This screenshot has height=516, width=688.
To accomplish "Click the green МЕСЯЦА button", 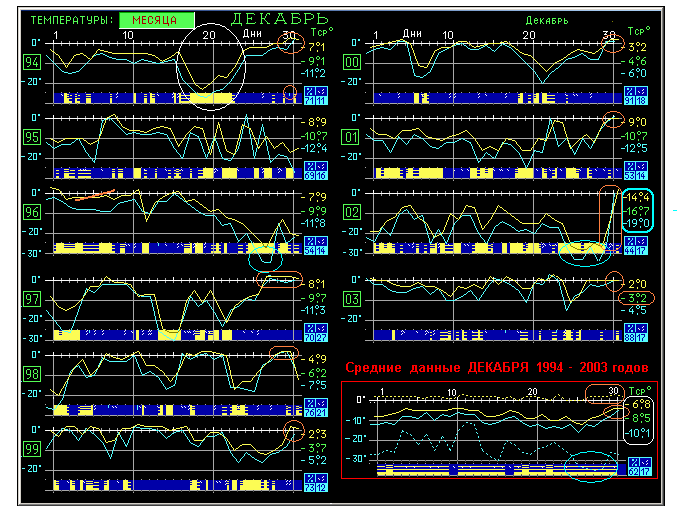I will pyautogui.click(x=155, y=20).
